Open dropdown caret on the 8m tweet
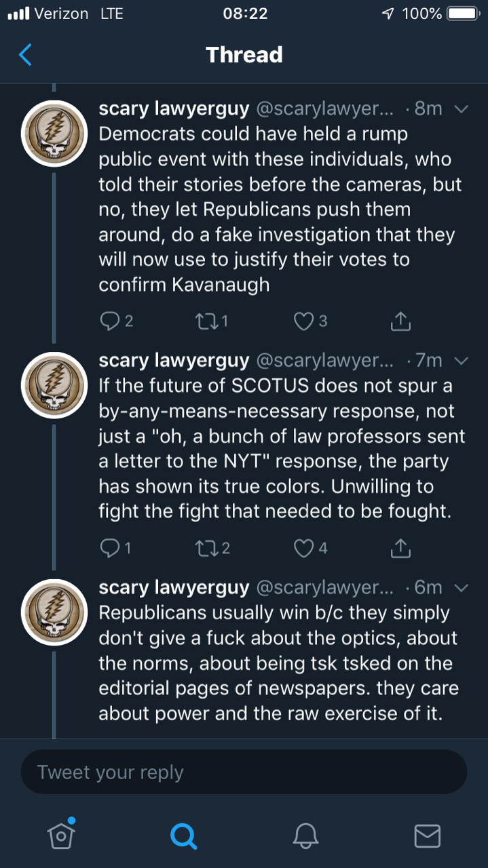The width and height of the screenshot is (488, 868). pyautogui.click(x=461, y=109)
